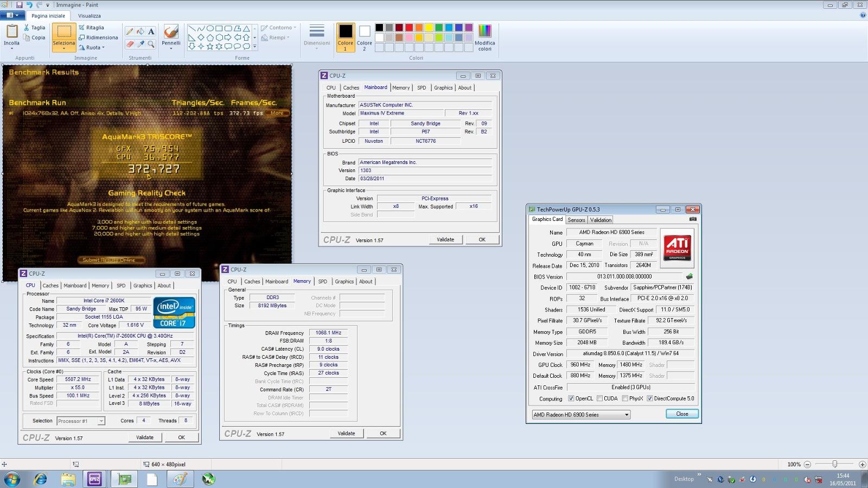Click the Copia icon
Screen dimensions: 868x488
point(26,37)
